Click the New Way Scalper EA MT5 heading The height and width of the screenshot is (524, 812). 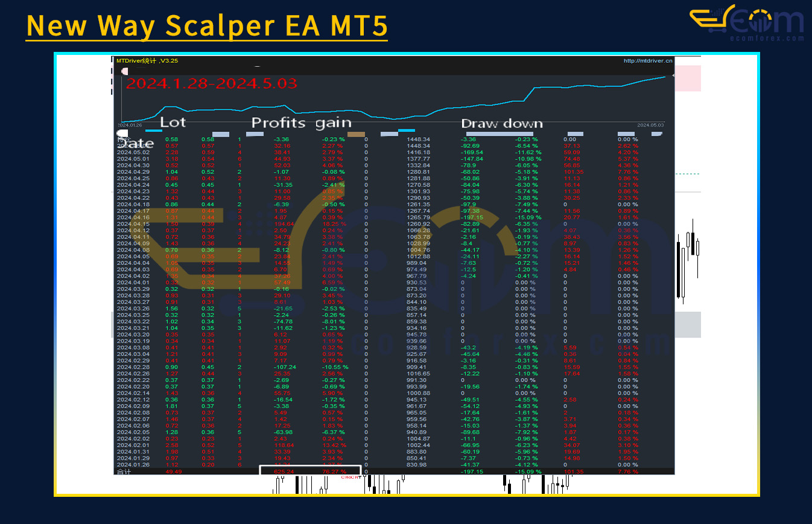click(207, 25)
